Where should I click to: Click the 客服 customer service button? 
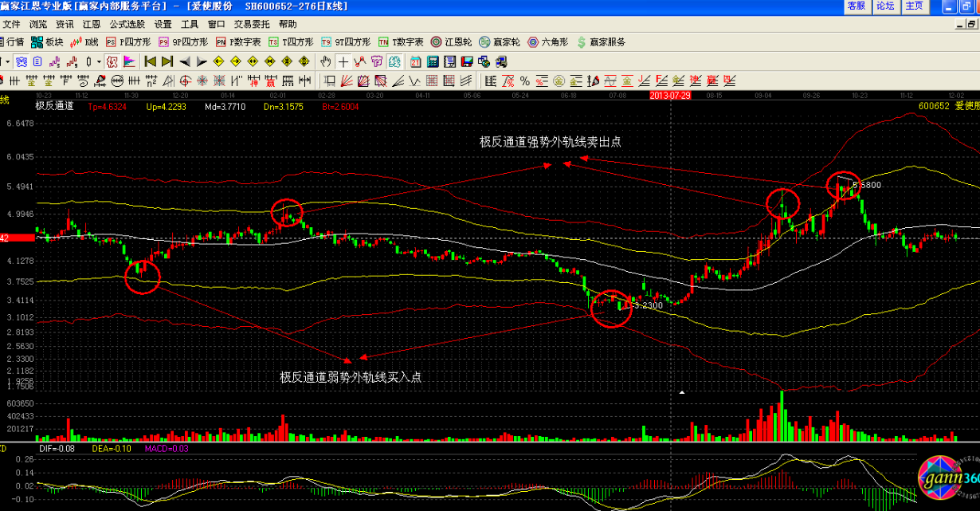(x=857, y=6)
